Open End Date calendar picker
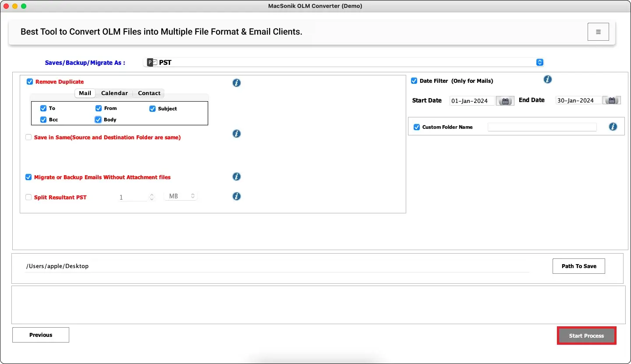The image size is (631, 364). 612,100
